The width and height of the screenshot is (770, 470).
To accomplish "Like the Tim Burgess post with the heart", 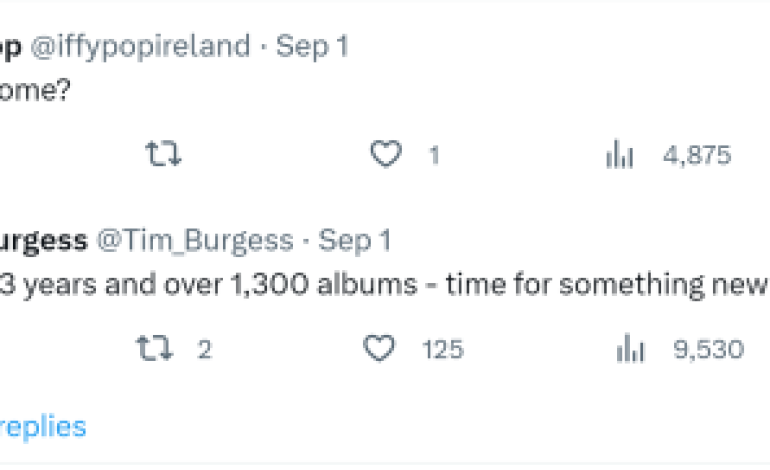I will [x=378, y=349].
